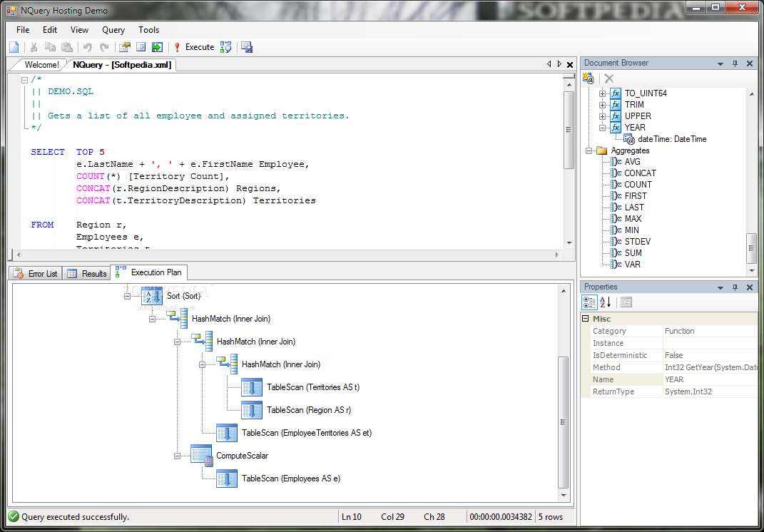Image resolution: width=764 pixels, height=532 pixels.
Task: Click the Execute query toolbar button
Action: coord(193,47)
